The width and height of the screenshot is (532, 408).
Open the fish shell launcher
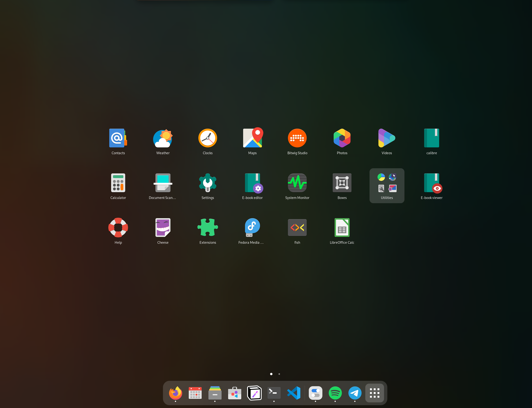click(x=297, y=228)
